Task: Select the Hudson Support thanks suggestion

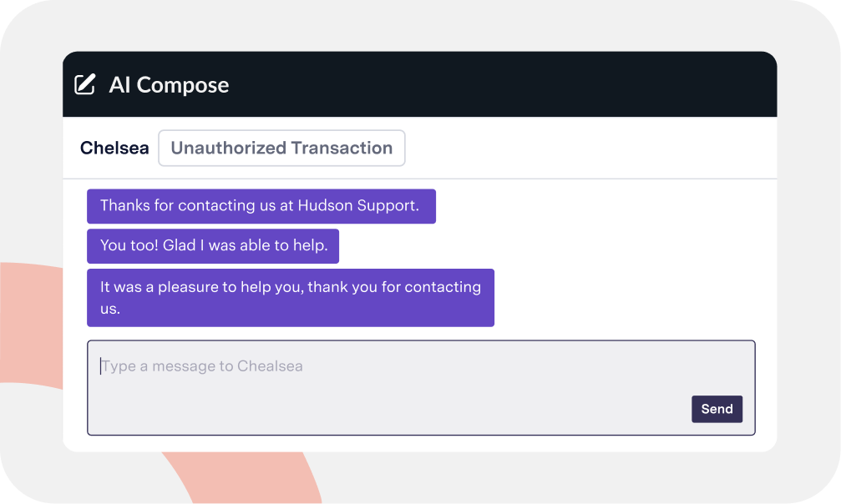Action: [x=261, y=205]
